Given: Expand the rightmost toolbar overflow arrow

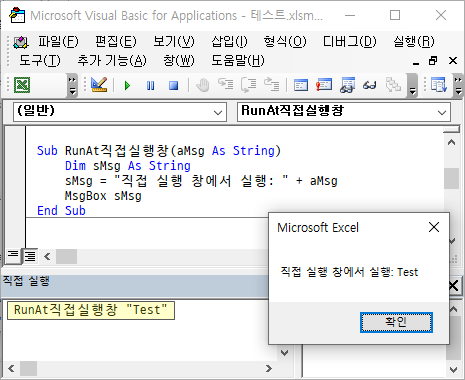Looking at the screenshot, I should click(458, 85).
